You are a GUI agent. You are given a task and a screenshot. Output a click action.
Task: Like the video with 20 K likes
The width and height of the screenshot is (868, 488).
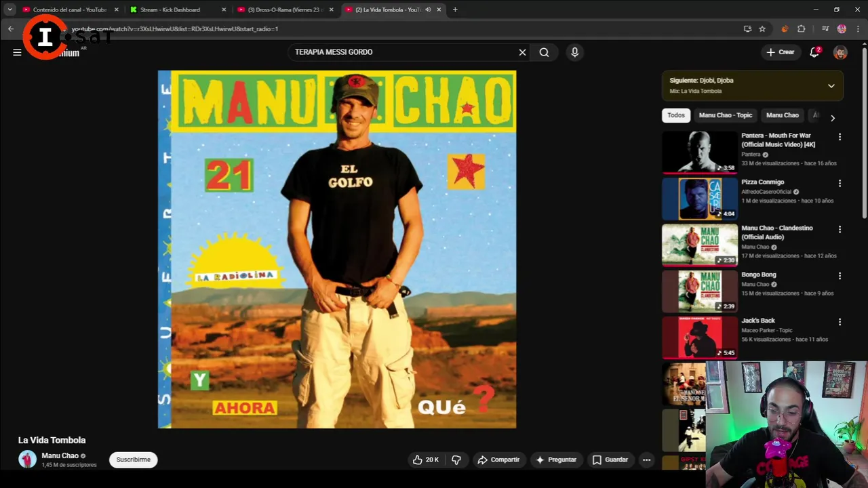[x=425, y=460]
